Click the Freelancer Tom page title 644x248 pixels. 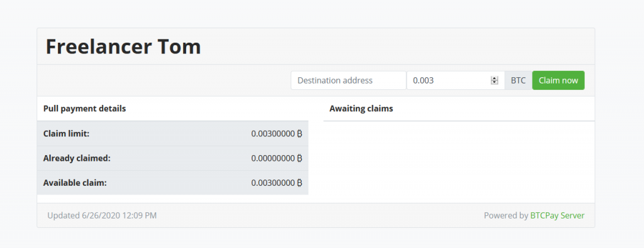point(123,46)
